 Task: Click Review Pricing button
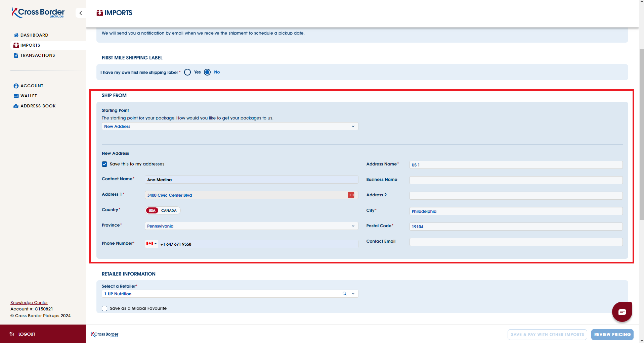[x=612, y=335]
